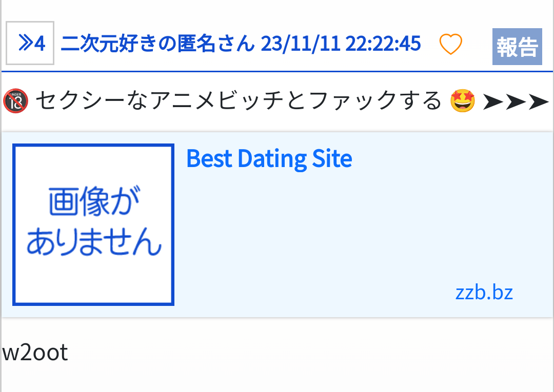Screen dimensions: 554x392
Task: Open the 画像がありません placeholder thumbnail
Action: tap(93, 225)
